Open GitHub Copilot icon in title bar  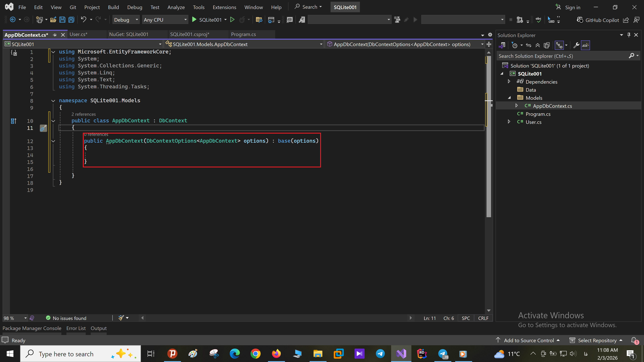580,20
